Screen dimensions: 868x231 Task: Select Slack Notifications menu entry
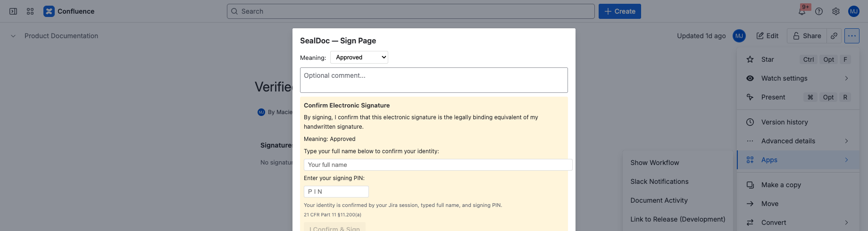[677, 181]
